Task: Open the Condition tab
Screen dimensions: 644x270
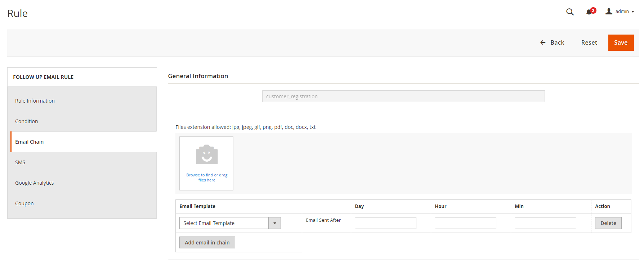Action: coord(27,121)
